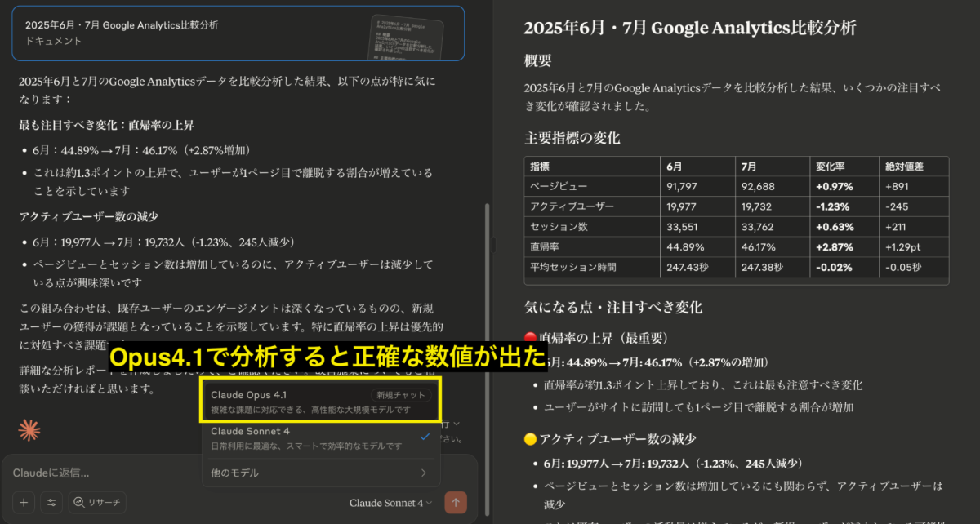The height and width of the screenshot is (524, 980).
Task: Click the red circle beside 直帰率の上昇
Action: 530,338
